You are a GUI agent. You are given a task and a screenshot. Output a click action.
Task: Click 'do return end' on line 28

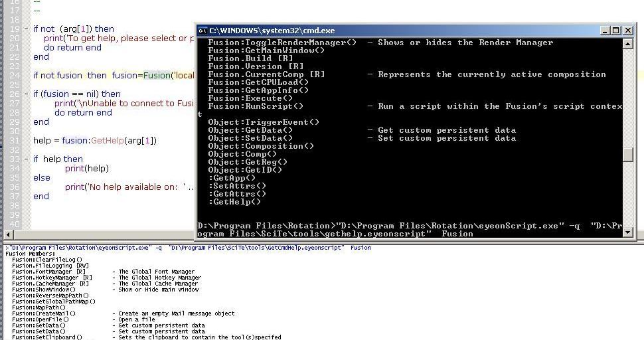coord(84,112)
